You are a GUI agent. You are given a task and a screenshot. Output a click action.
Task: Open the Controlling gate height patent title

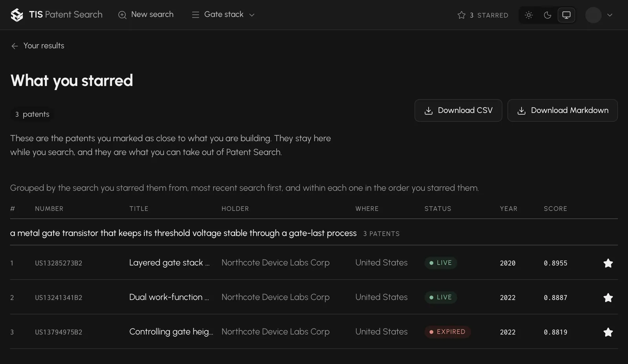171,332
